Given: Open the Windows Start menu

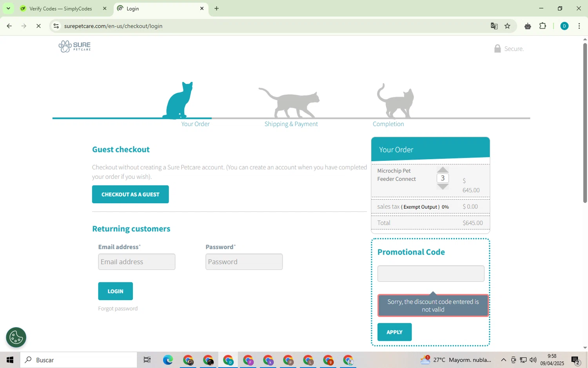Looking at the screenshot, I should [10, 360].
